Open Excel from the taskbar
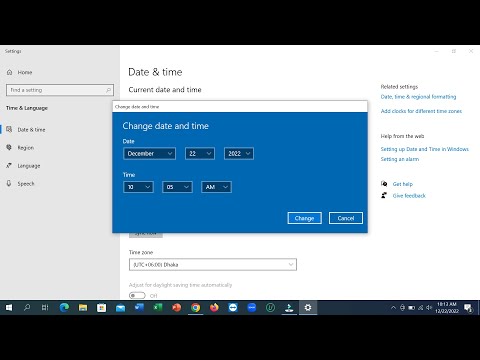The height and width of the screenshot is (360, 480). point(158,308)
